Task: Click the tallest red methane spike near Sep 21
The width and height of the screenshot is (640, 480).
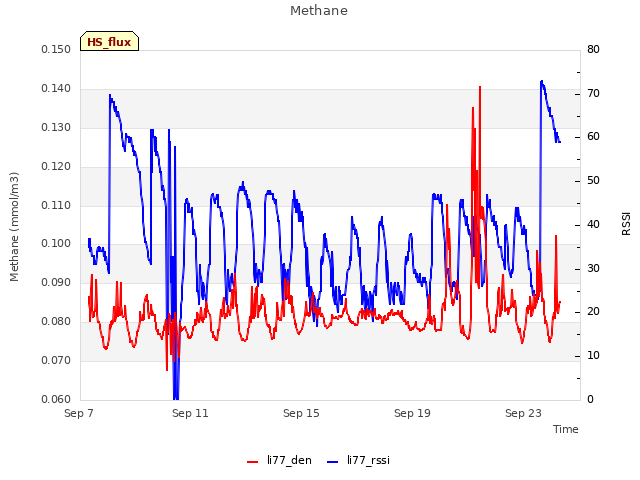Action: 480,87
